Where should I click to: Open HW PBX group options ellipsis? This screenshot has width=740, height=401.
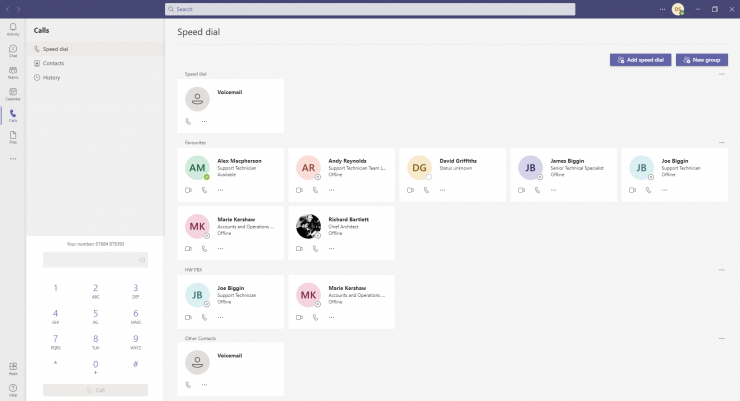coord(722,270)
